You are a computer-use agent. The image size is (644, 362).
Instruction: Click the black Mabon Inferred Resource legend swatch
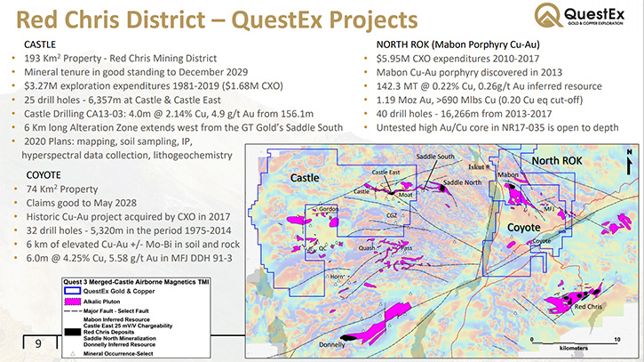tap(72, 332)
